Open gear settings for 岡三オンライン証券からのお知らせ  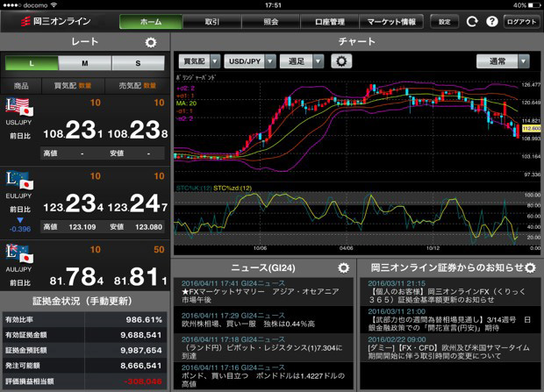[x=530, y=267]
